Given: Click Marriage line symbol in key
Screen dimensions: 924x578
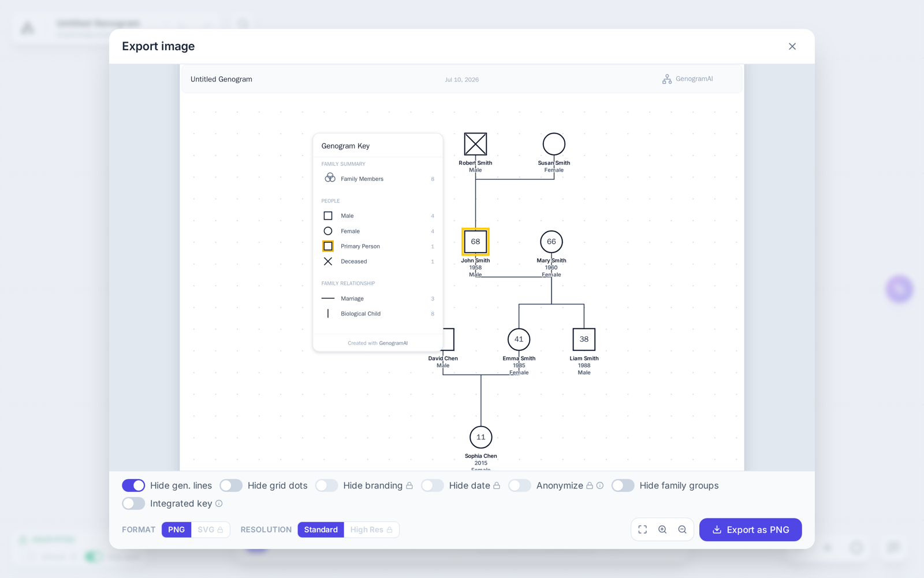Looking at the screenshot, I should coord(328,298).
